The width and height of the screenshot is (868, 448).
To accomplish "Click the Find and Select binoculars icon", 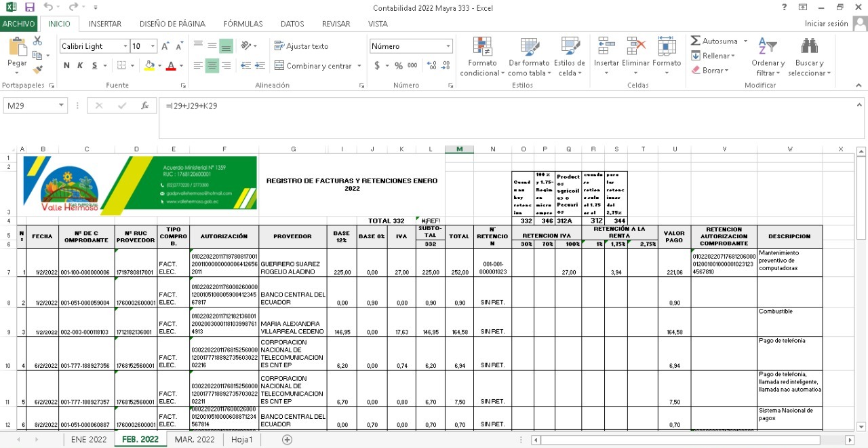I will [x=809, y=47].
